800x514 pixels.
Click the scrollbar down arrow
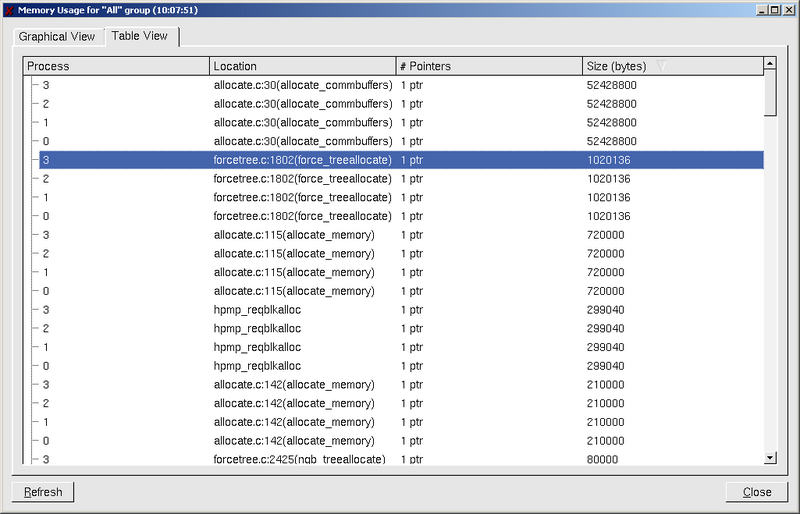coord(770,457)
